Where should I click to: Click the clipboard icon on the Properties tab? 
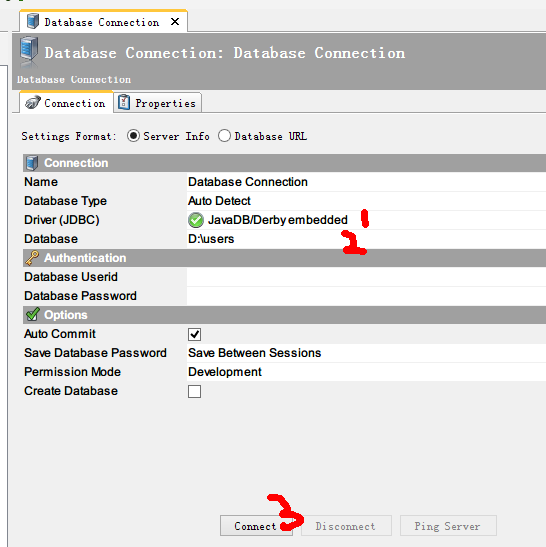pos(124,103)
